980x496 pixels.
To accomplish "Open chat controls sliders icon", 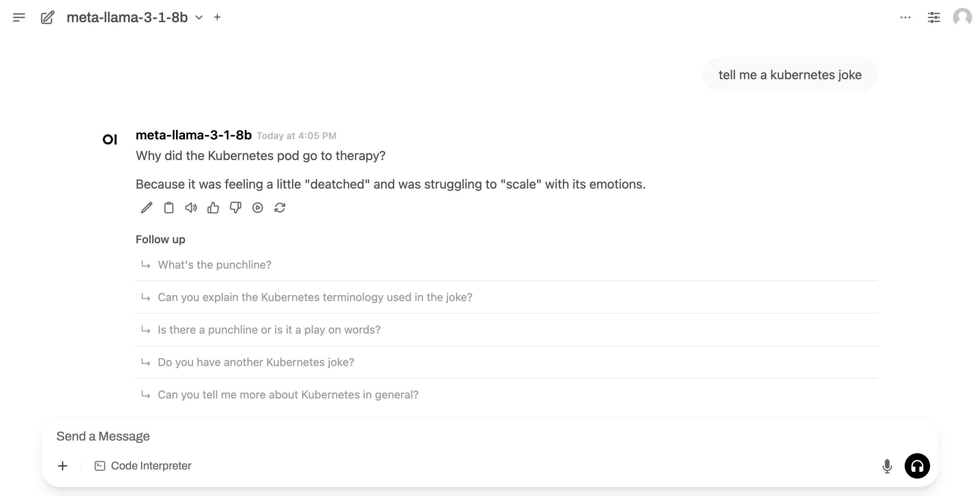I will [x=934, y=17].
